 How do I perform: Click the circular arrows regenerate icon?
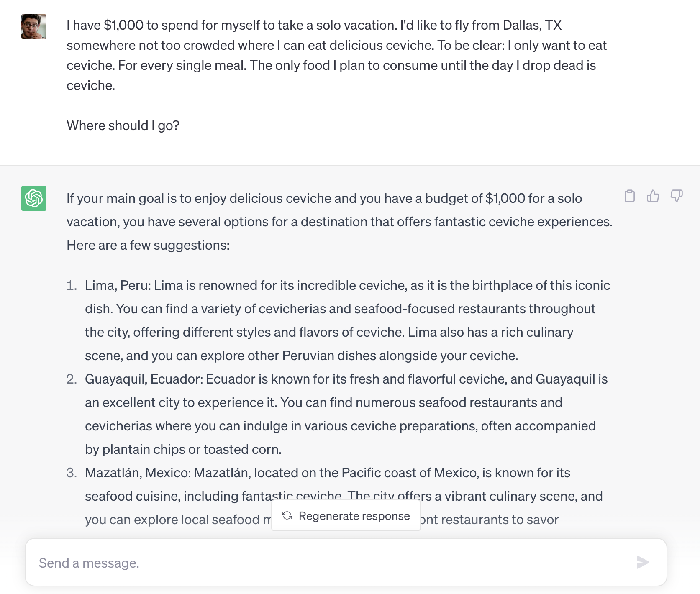pos(287,516)
